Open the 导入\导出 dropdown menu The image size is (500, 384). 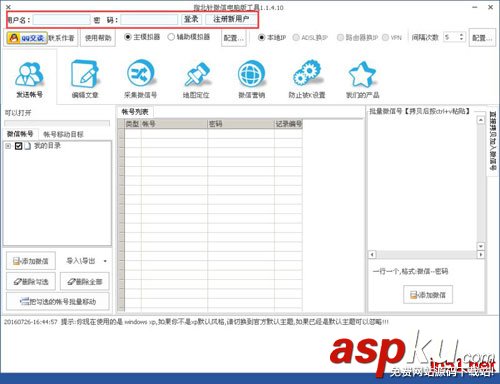coord(87,261)
